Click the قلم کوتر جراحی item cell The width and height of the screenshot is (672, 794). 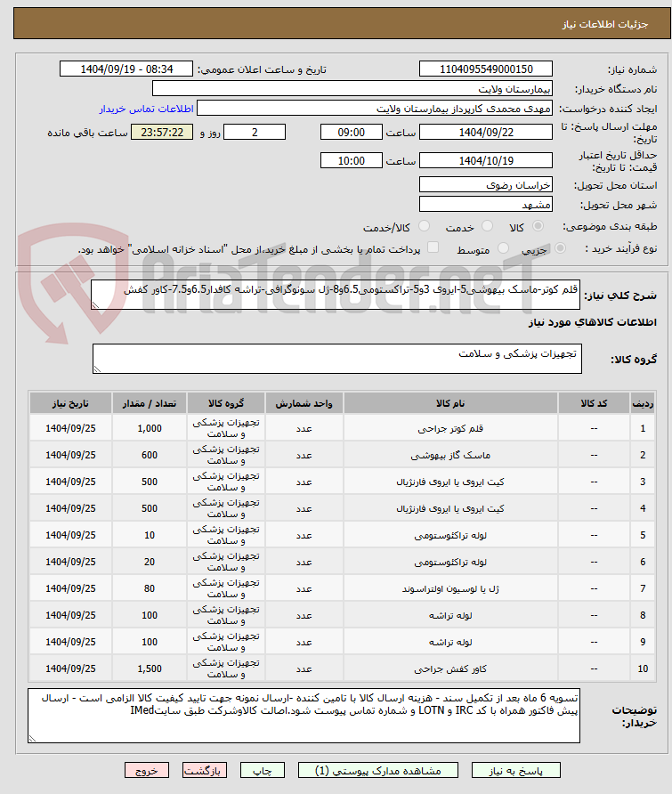[450, 428]
